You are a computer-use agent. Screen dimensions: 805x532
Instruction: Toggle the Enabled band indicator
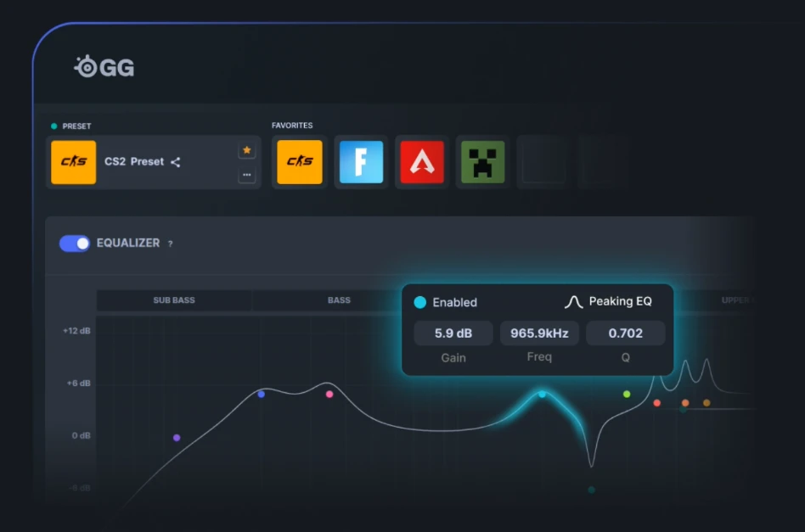[x=420, y=302]
